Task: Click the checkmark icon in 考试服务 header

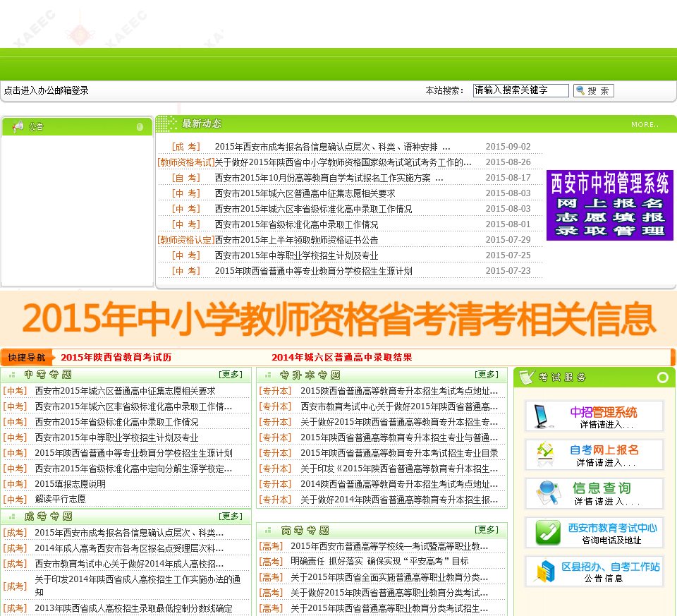Action: [x=527, y=377]
